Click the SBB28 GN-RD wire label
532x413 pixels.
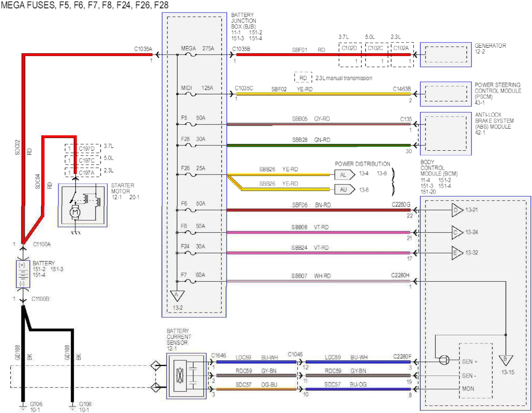click(311, 140)
